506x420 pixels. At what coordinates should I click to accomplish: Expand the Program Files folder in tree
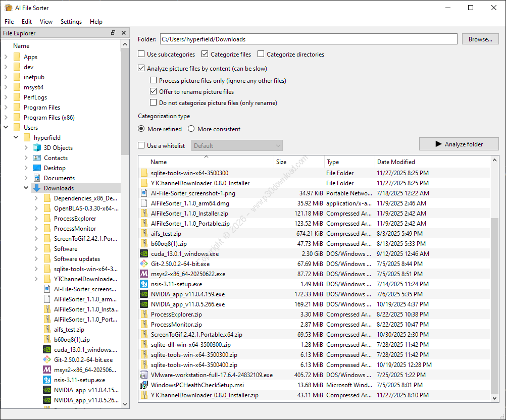pos(6,108)
